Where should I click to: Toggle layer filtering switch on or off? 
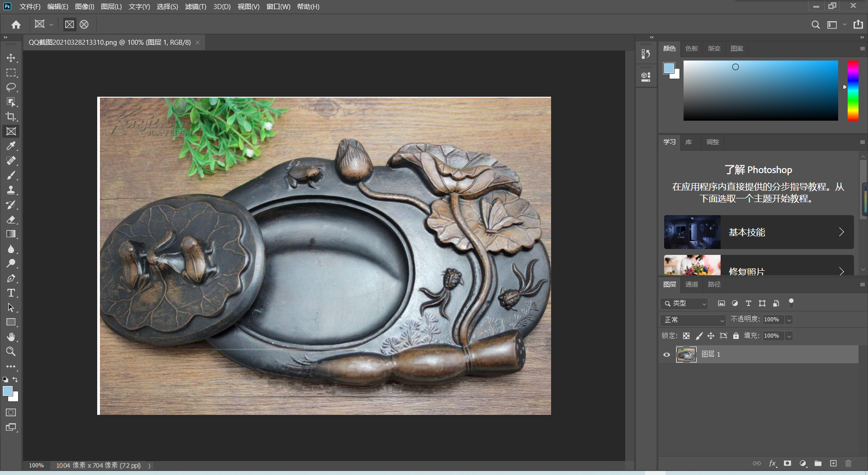point(791,303)
